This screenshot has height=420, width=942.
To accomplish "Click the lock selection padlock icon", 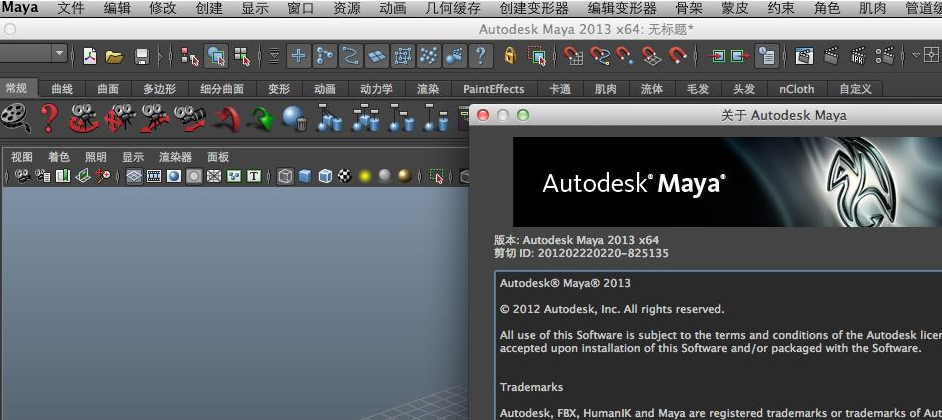I will (x=510, y=56).
